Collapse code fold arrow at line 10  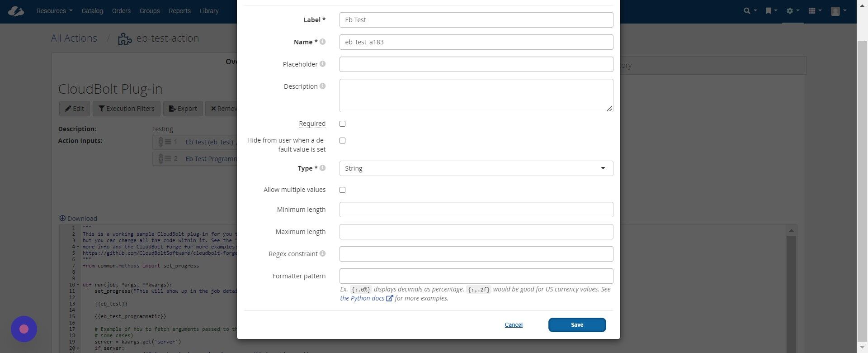pyautogui.click(x=78, y=285)
